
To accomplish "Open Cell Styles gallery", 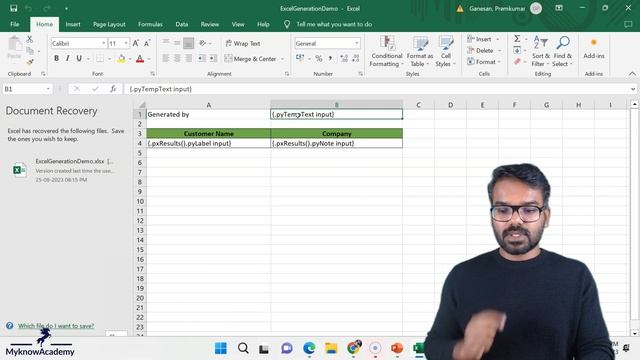I will pos(445,51).
